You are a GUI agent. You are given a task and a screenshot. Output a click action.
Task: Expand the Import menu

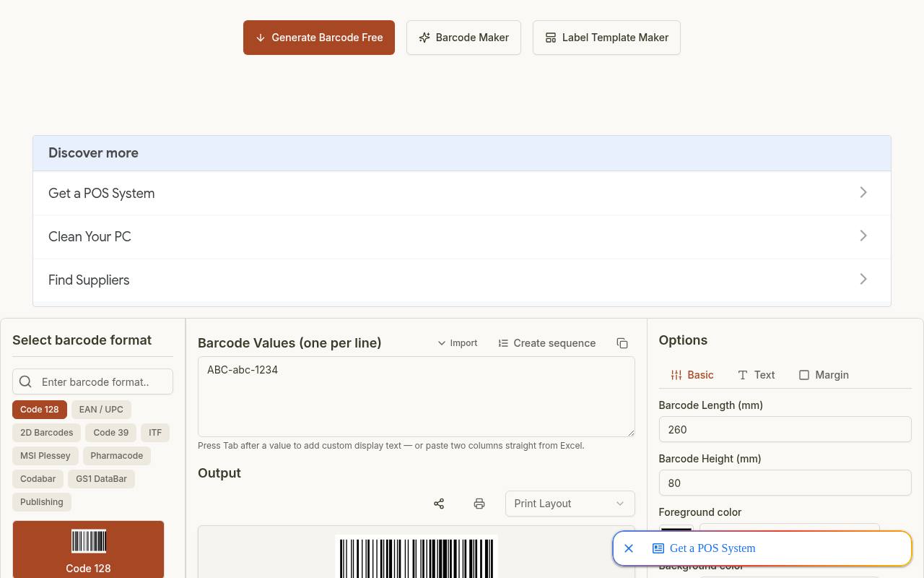(x=458, y=343)
